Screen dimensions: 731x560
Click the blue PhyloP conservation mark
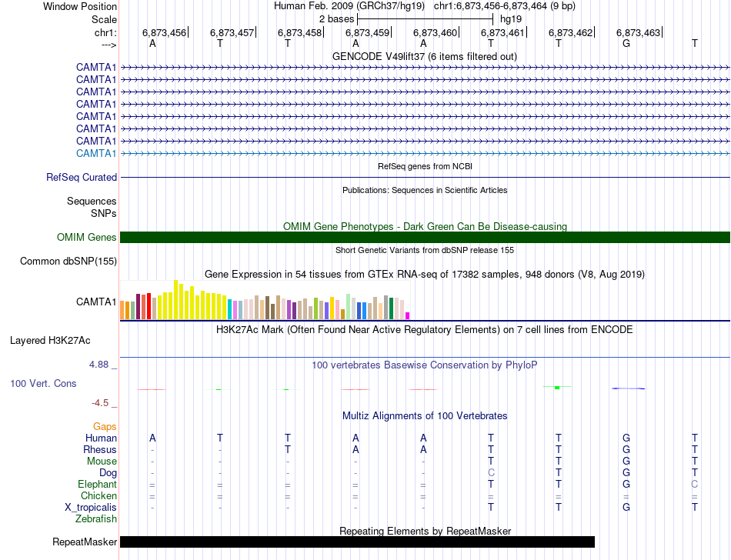coord(629,388)
